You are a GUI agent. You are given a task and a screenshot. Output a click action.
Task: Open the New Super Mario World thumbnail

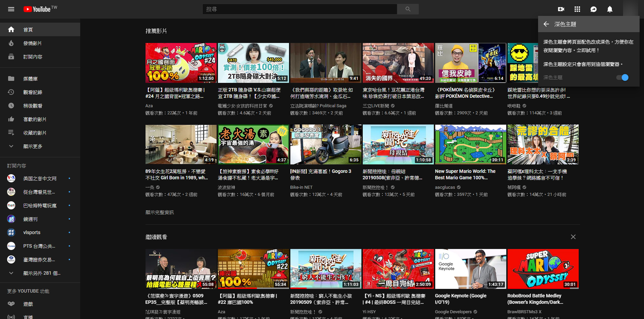pos(471,144)
